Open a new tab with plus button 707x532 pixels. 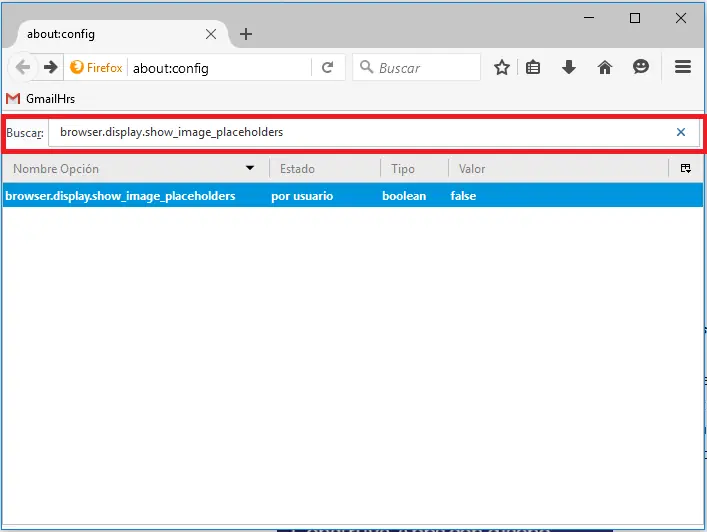246,34
